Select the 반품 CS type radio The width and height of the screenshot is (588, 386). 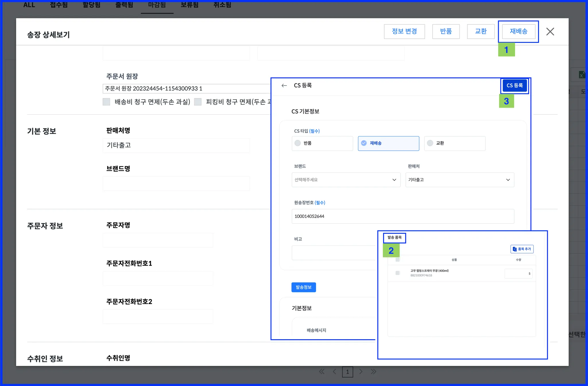(298, 143)
